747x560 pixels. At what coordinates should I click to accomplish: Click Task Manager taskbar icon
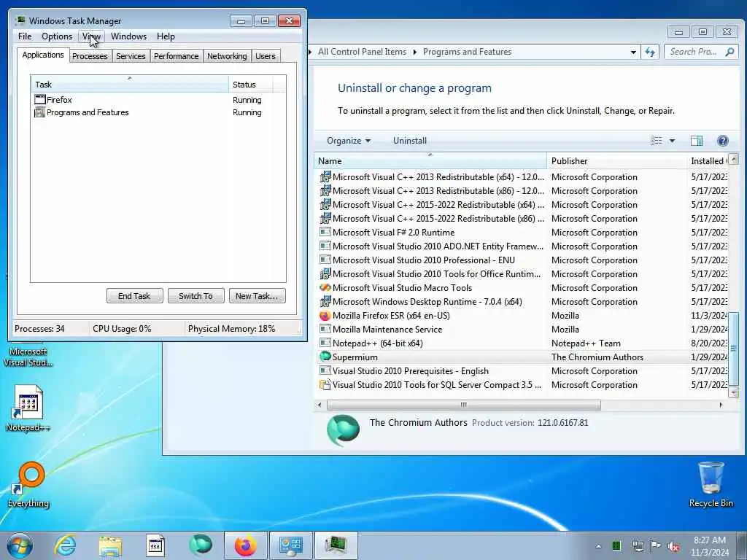click(336, 545)
